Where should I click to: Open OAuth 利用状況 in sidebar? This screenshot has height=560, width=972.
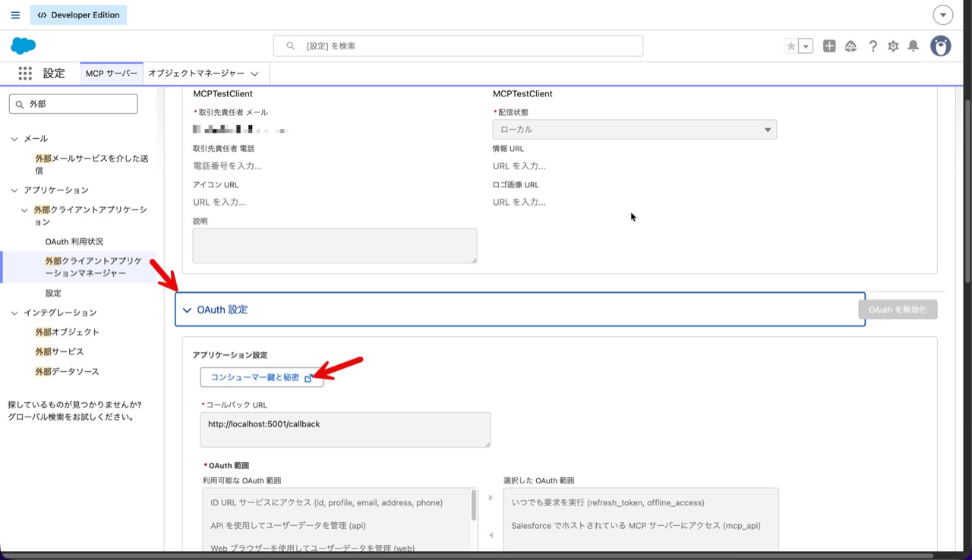[x=74, y=241]
